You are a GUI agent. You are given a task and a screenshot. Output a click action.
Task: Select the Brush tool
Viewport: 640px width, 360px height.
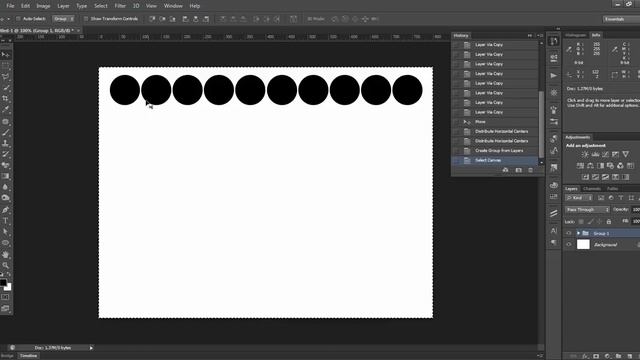5,133
